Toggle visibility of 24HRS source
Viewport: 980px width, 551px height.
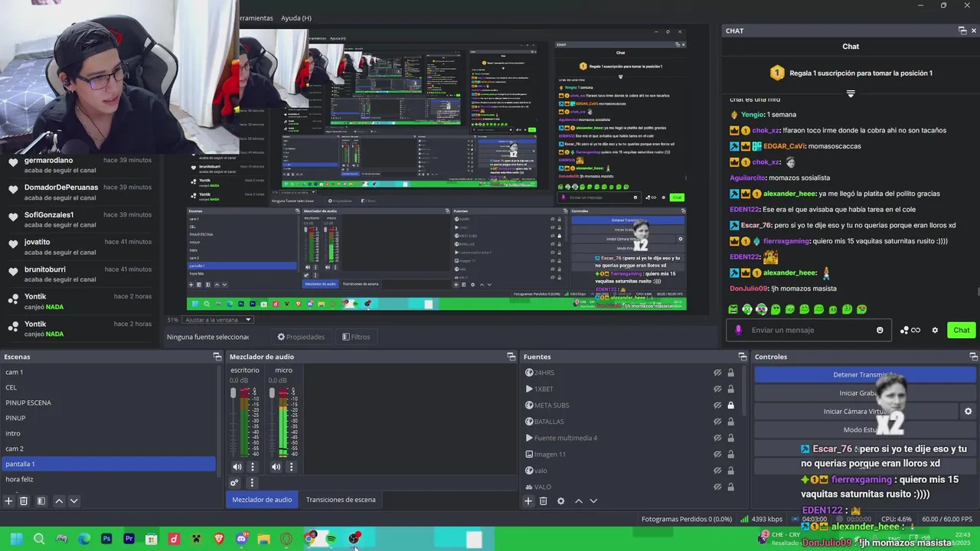coord(717,373)
